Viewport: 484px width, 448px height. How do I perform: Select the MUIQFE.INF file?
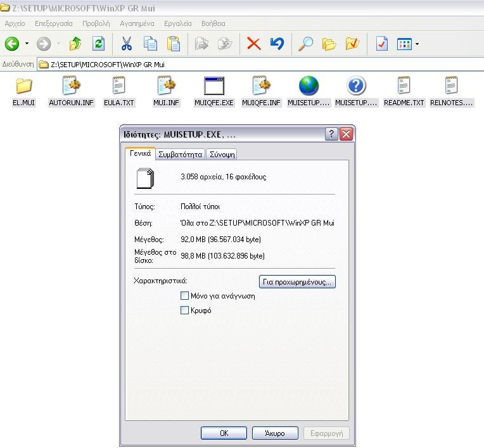tap(261, 92)
